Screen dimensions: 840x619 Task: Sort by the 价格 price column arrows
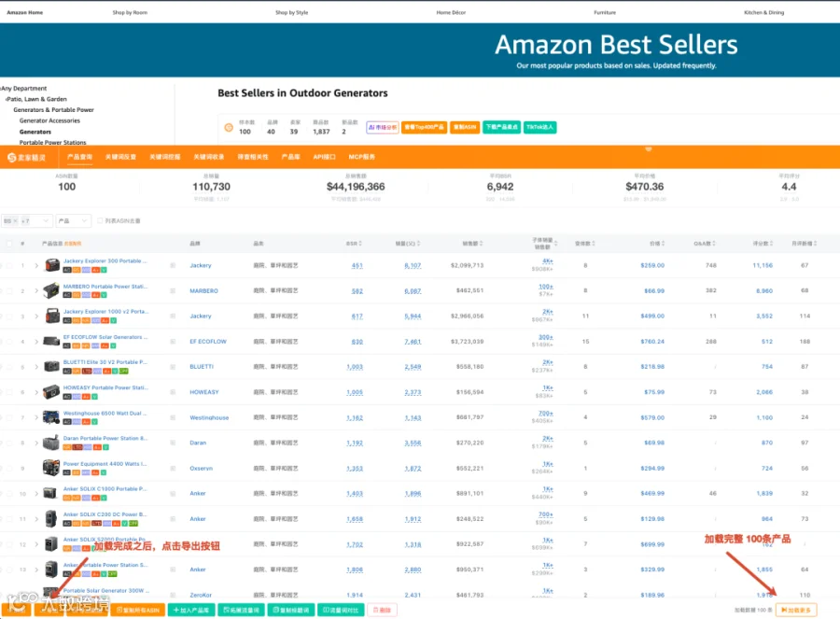(664, 244)
